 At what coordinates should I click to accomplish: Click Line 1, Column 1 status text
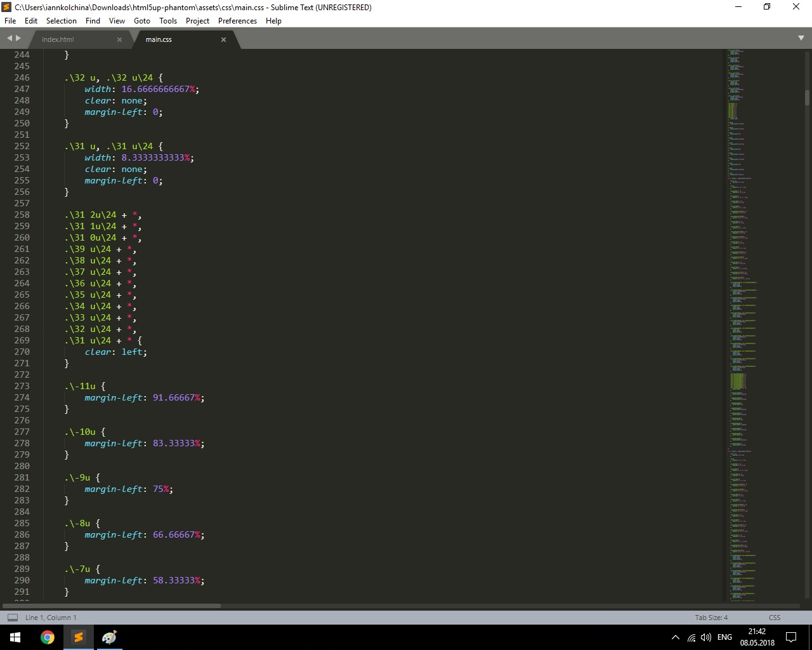click(51, 617)
